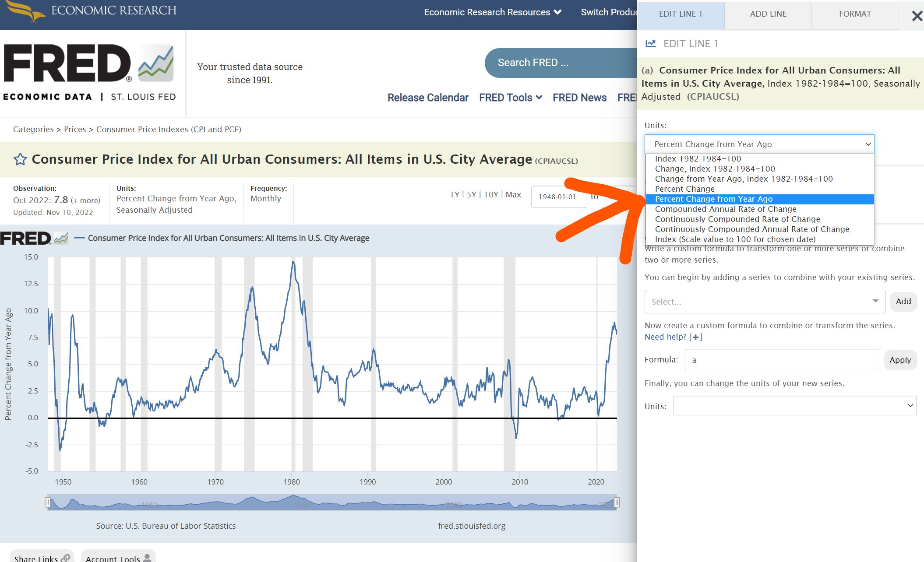Click the right range slider handle
Image resolution: width=924 pixels, height=562 pixels.
(x=617, y=502)
